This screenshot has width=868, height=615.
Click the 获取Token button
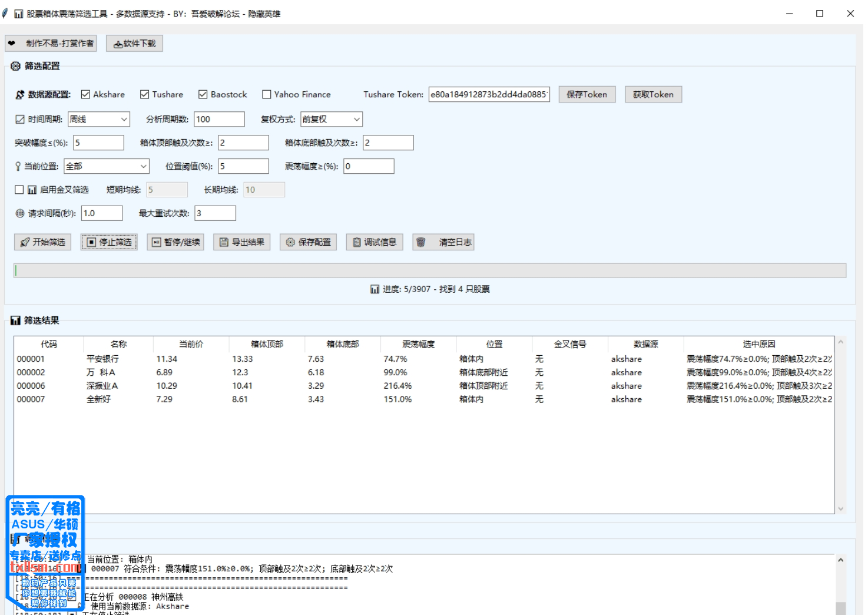pyautogui.click(x=653, y=94)
